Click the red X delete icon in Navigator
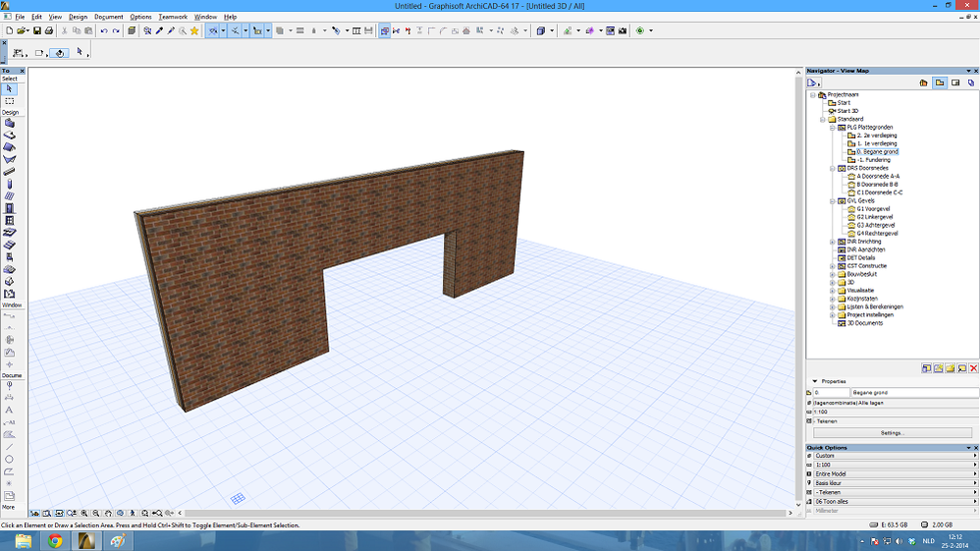Screen dimensions: 980x551 coord(973,368)
